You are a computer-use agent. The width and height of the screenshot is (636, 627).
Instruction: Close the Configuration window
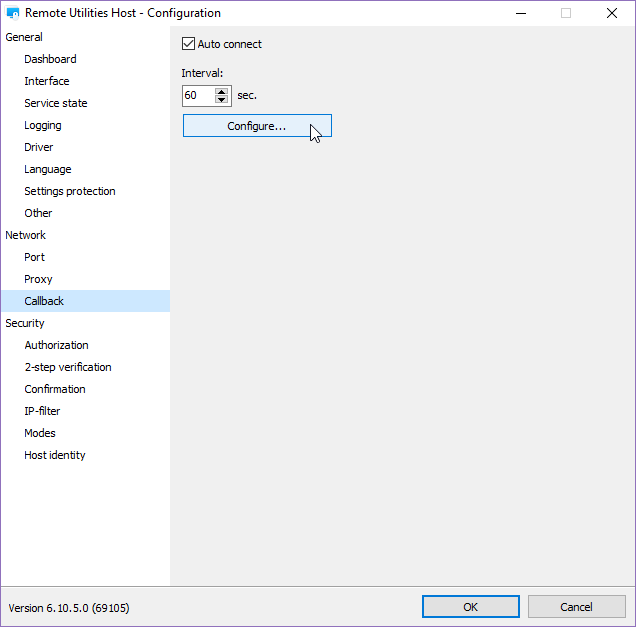tap(612, 14)
